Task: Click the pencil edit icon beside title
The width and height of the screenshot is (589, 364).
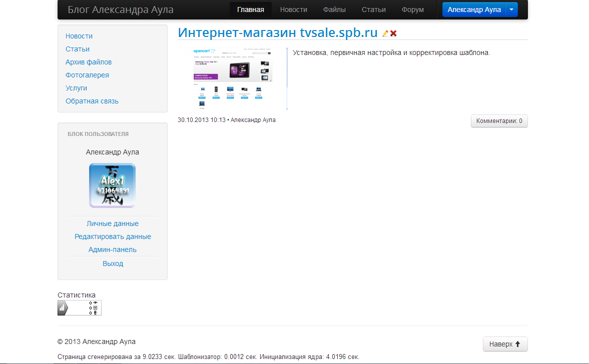Action: click(385, 33)
